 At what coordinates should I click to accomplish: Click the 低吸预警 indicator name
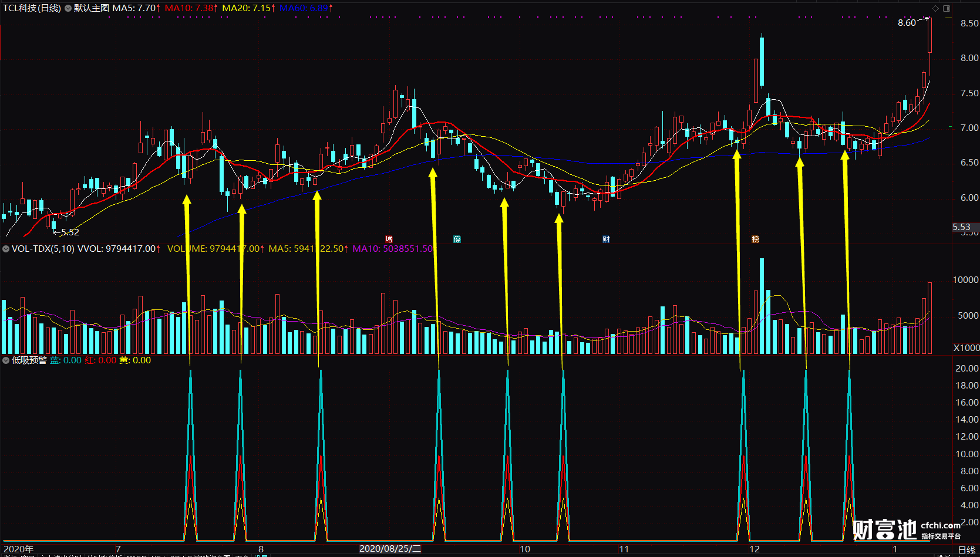pos(29,360)
